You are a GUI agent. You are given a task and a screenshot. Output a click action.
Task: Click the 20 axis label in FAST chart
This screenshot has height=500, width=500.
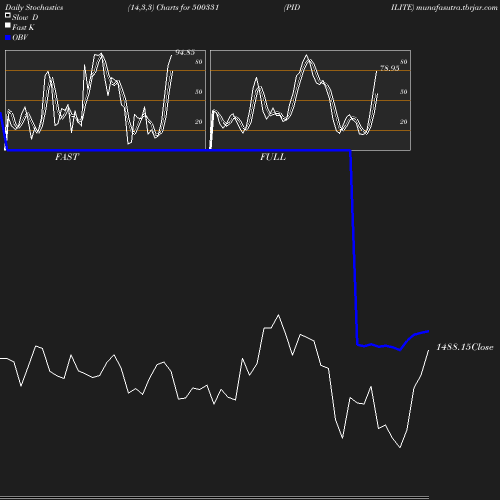(199, 122)
